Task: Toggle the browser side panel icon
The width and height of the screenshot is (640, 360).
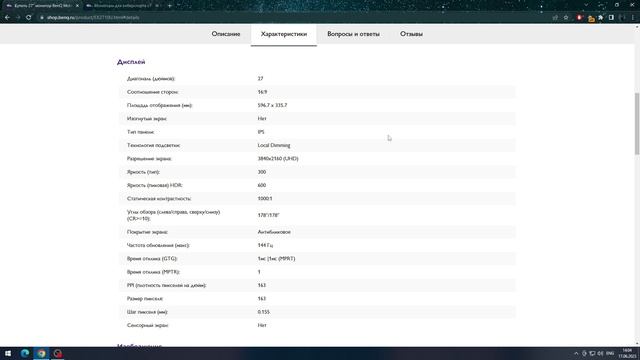Action: 611,18
